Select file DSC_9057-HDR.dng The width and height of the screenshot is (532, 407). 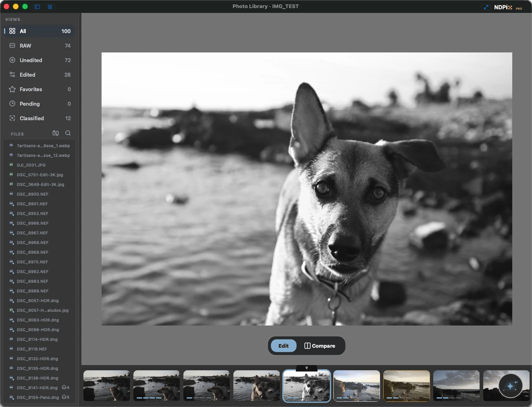tap(39, 301)
